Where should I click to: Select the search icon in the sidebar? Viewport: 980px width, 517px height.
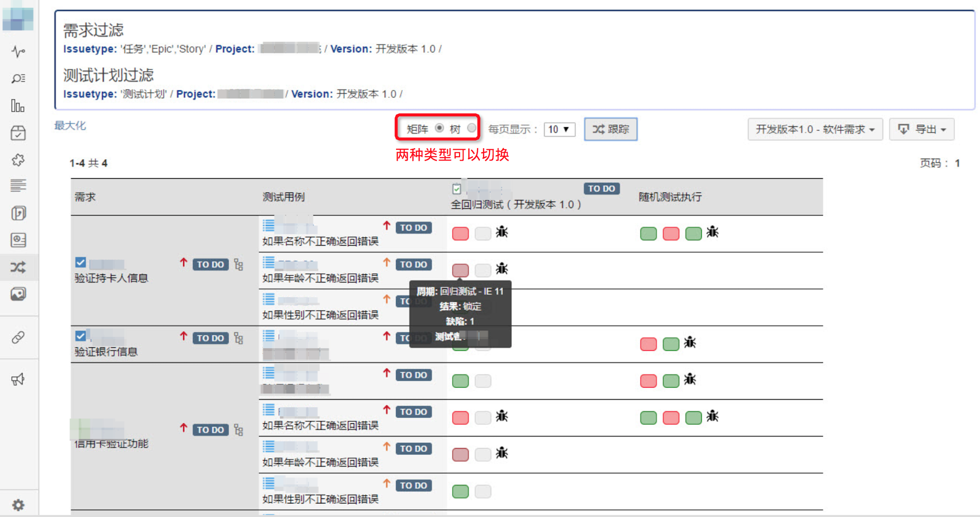(x=18, y=78)
